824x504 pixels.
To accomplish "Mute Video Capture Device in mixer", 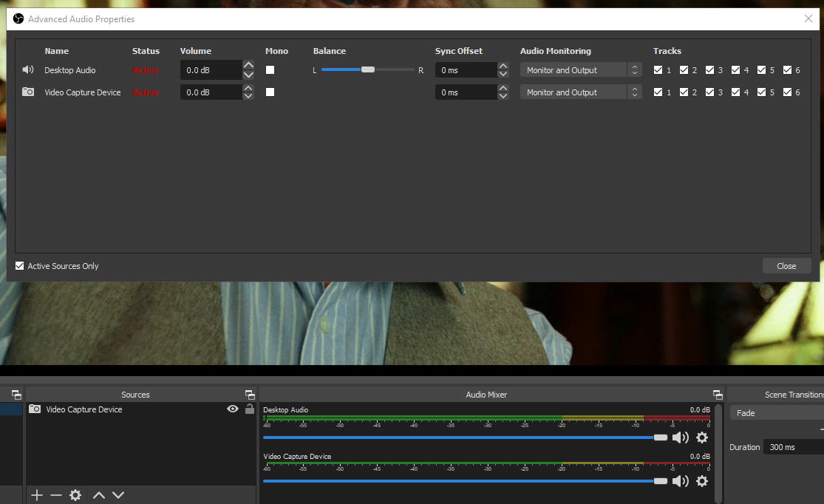I will point(680,481).
